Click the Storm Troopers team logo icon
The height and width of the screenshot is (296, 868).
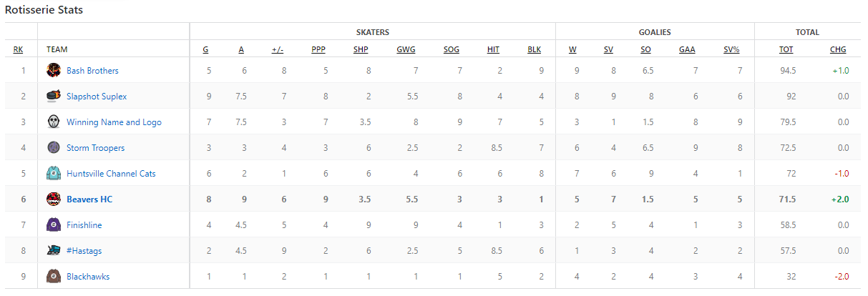pos(53,147)
